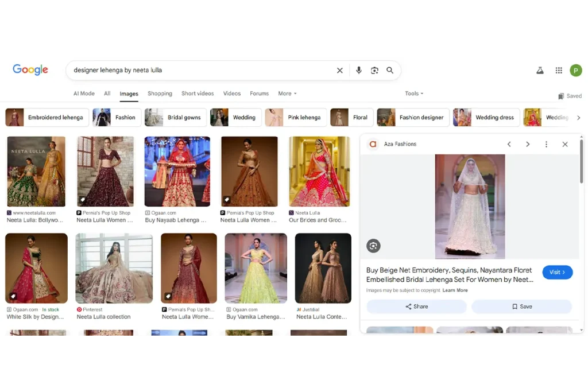Open Saved collections bookmark

(x=570, y=96)
